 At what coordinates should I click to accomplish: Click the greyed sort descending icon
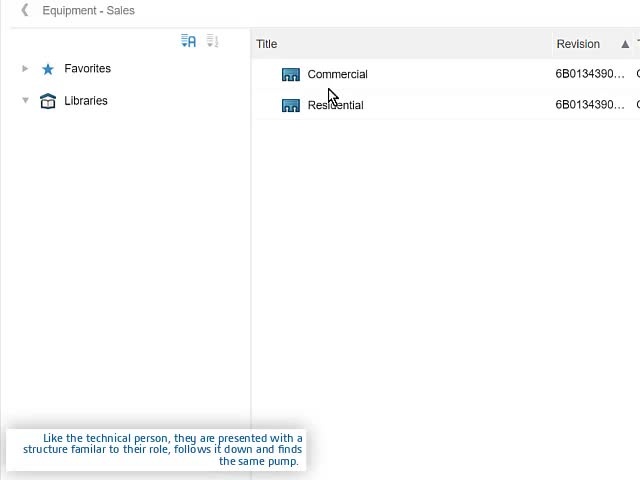(212, 41)
